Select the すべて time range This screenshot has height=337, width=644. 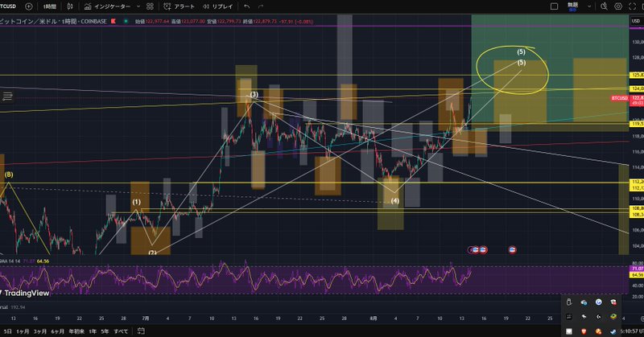[121, 331]
